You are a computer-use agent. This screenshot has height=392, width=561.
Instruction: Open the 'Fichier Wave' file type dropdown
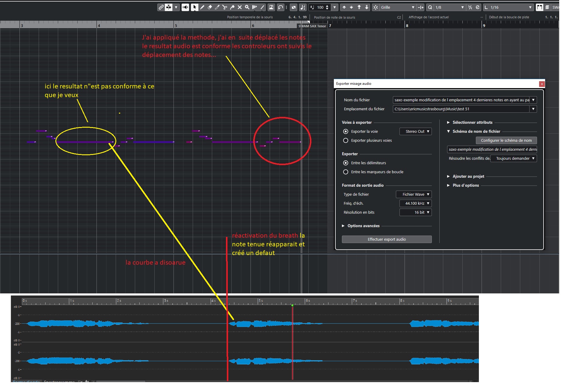[x=414, y=195]
